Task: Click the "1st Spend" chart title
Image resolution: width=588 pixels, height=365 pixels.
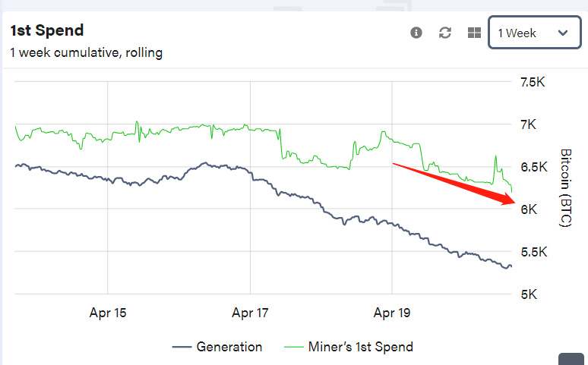Action: click(x=46, y=31)
